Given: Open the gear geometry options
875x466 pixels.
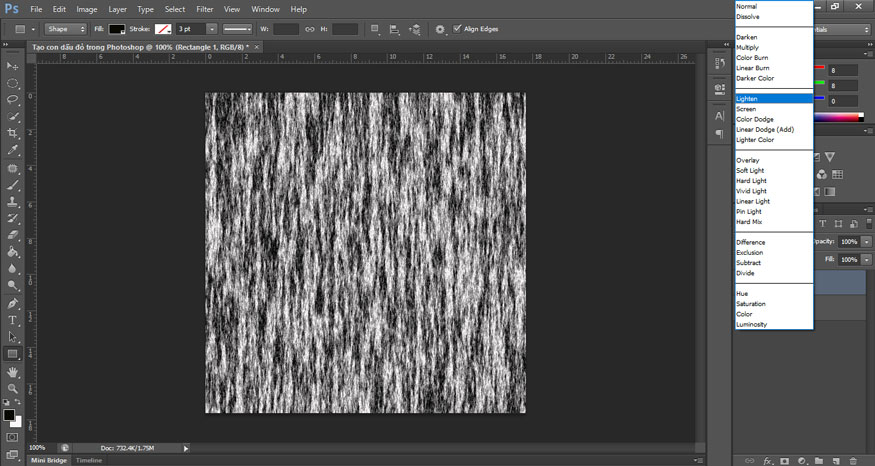Looking at the screenshot, I should coord(440,29).
